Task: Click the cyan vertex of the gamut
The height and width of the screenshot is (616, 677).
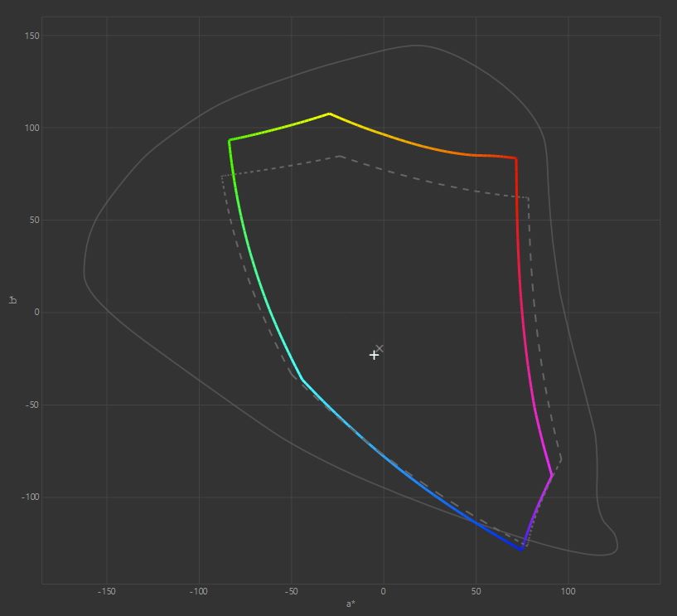Action: [x=302, y=380]
